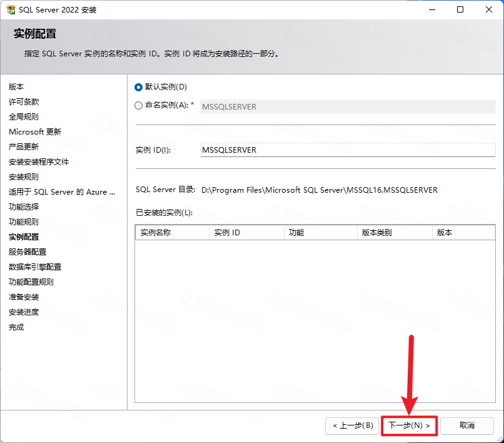
Task: Go to 服务器配置 in the sidebar
Action: 28,252
